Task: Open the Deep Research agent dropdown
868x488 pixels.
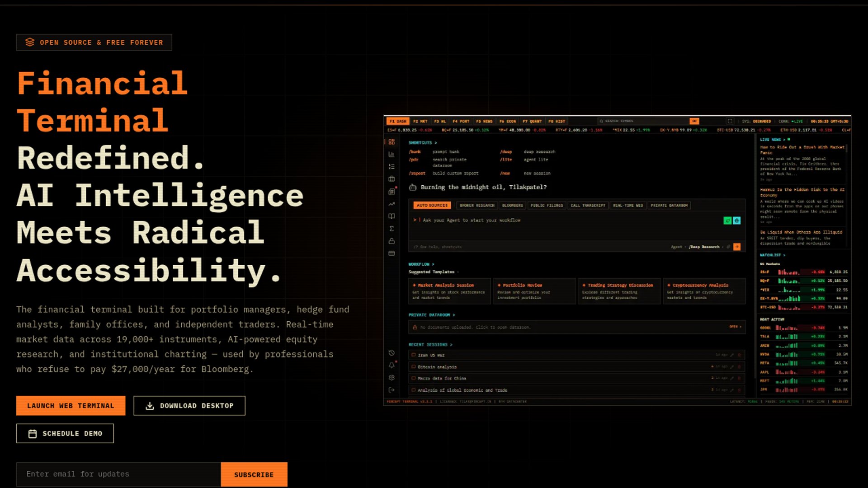Action: click(704, 247)
